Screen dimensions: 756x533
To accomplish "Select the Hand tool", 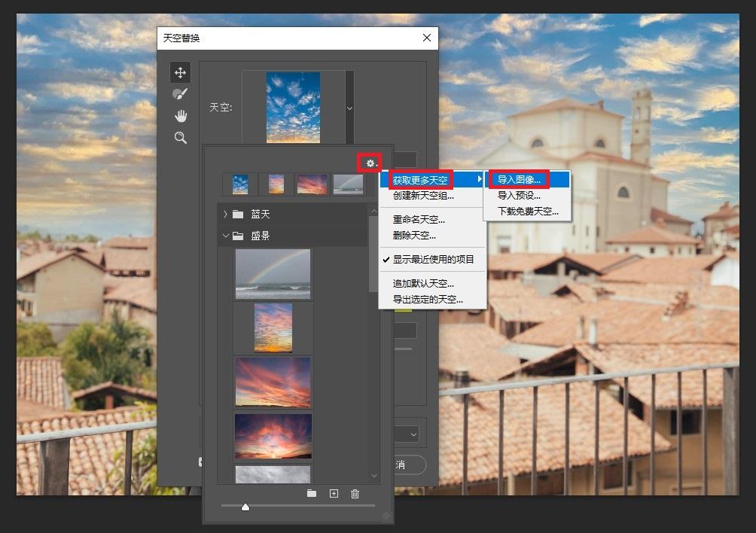I will 180,116.
